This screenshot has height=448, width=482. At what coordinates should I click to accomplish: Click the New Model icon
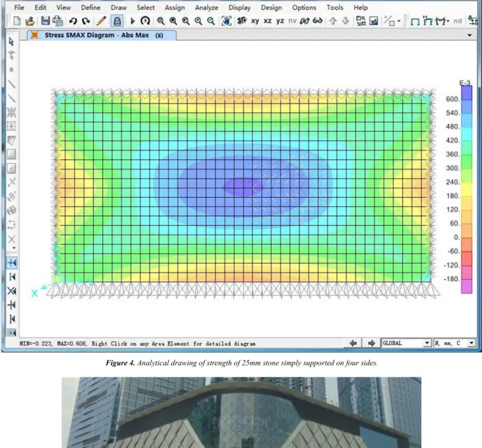tap(17, 21)
